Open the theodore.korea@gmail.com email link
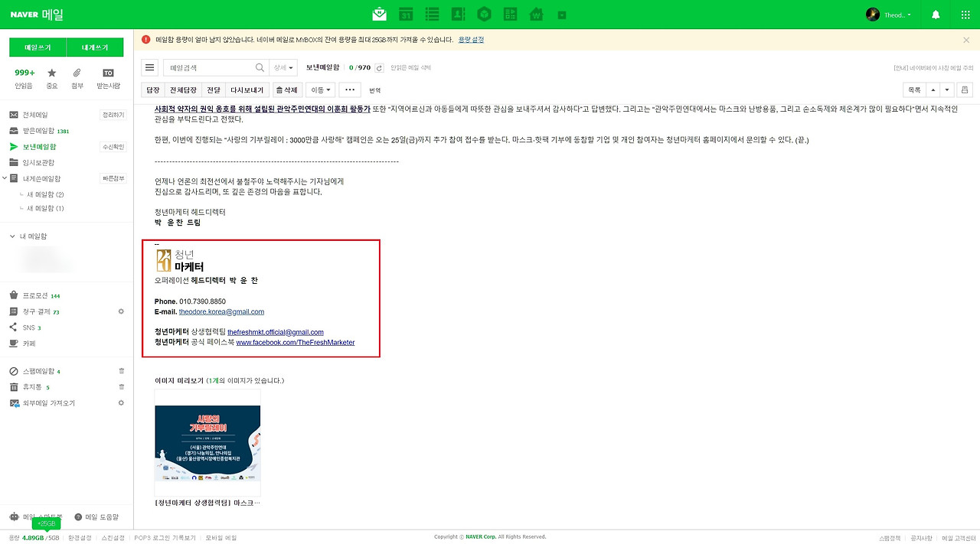 [x=220, y=311]
